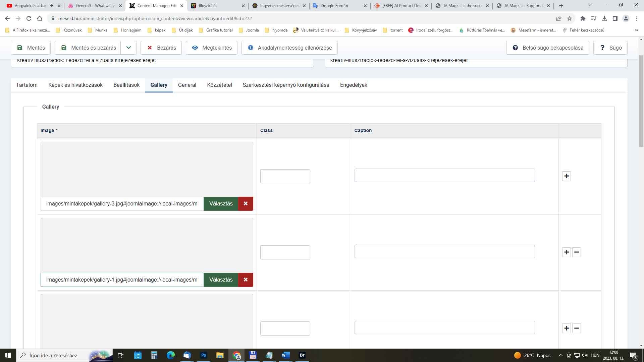Open Photoshop from the taskbar
The height and width of the screenshot is (362, 644).
(x=203, y=355)
